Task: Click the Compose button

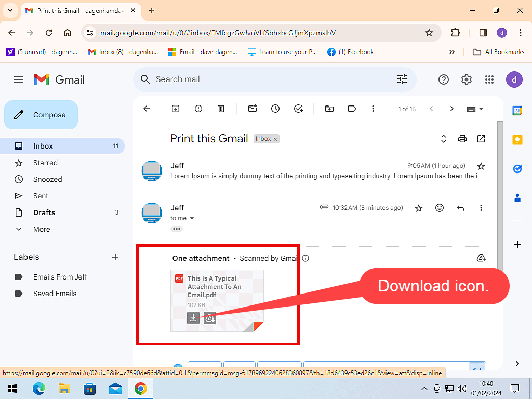Action: (41, 115)
